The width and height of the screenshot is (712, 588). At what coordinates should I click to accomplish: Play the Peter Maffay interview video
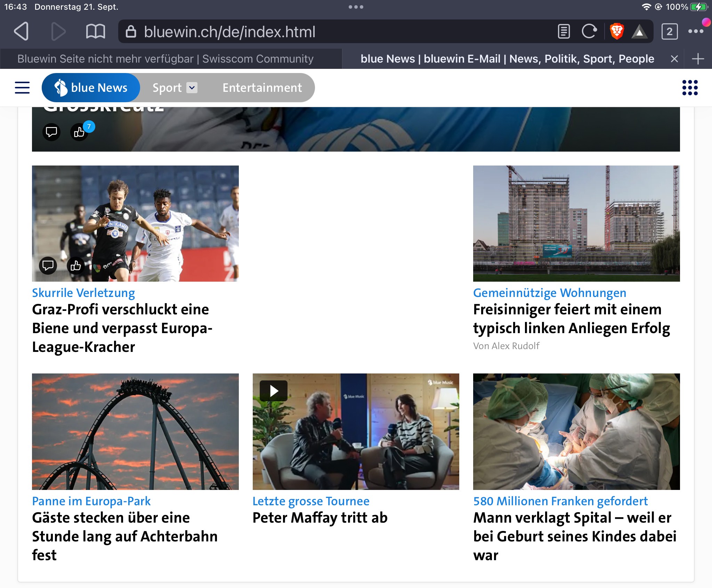274,391
